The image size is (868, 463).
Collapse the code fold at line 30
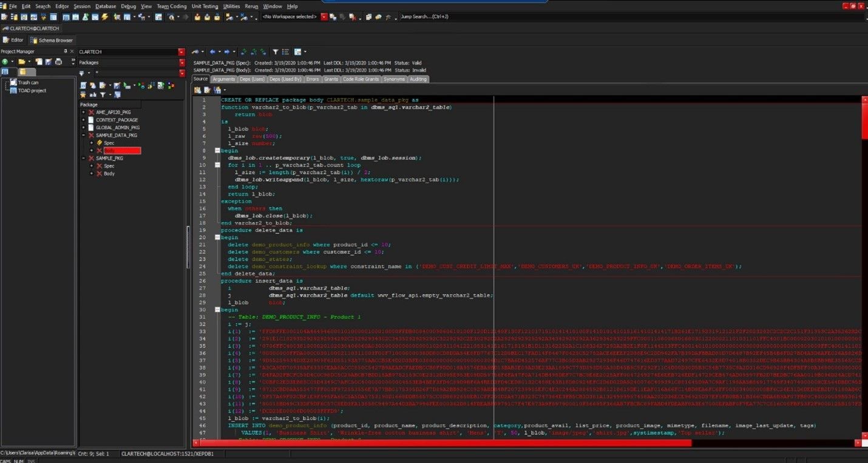pyautogui.click(x=217, y=309)
